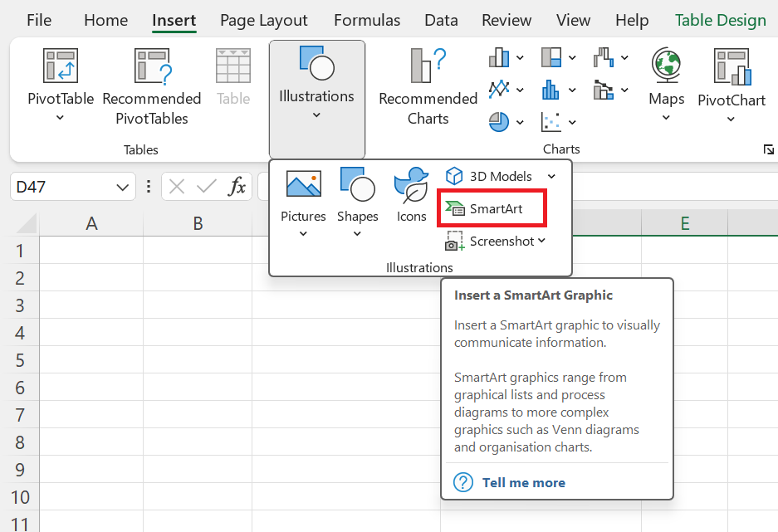Screen dimensions: 778x532
Task: Expand the PivotTable dropdown arrow
Action: pos(60,118)
